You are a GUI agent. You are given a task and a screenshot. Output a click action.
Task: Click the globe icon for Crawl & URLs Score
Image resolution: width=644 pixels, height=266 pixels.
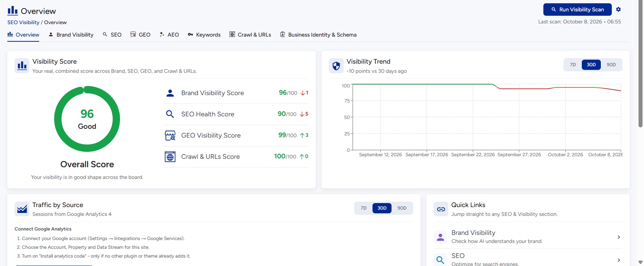(170, 157)
